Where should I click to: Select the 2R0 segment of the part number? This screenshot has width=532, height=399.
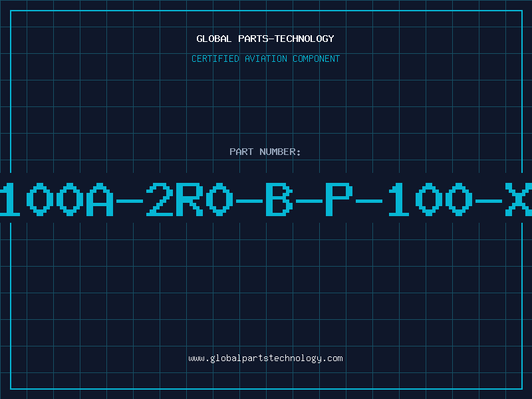[190, 199]
